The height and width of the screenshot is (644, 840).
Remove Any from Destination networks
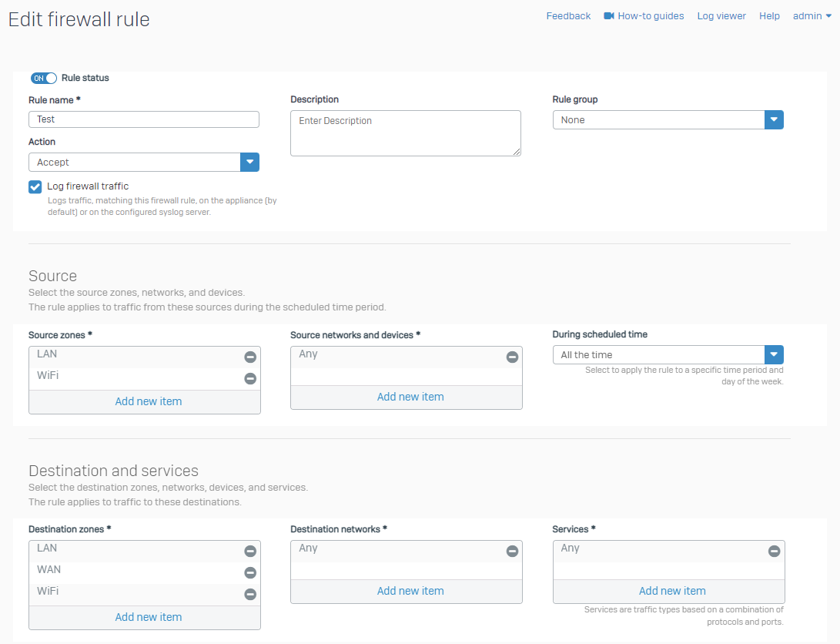(512, 551)
